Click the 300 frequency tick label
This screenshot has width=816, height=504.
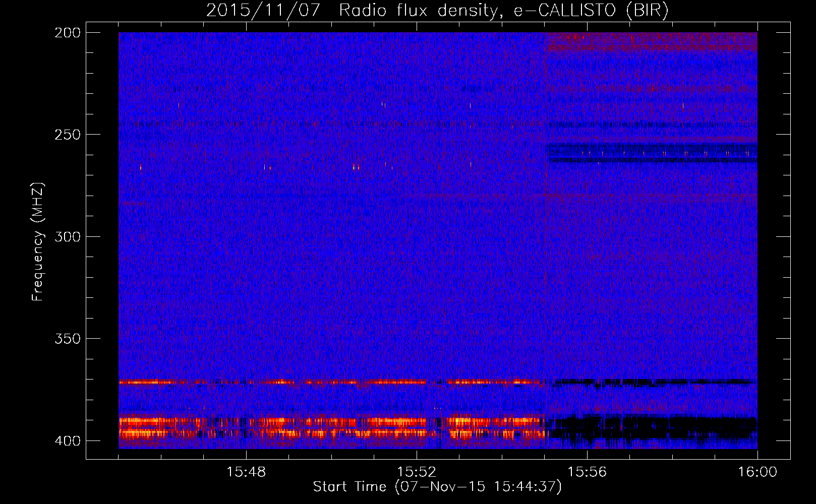(68, 237)
